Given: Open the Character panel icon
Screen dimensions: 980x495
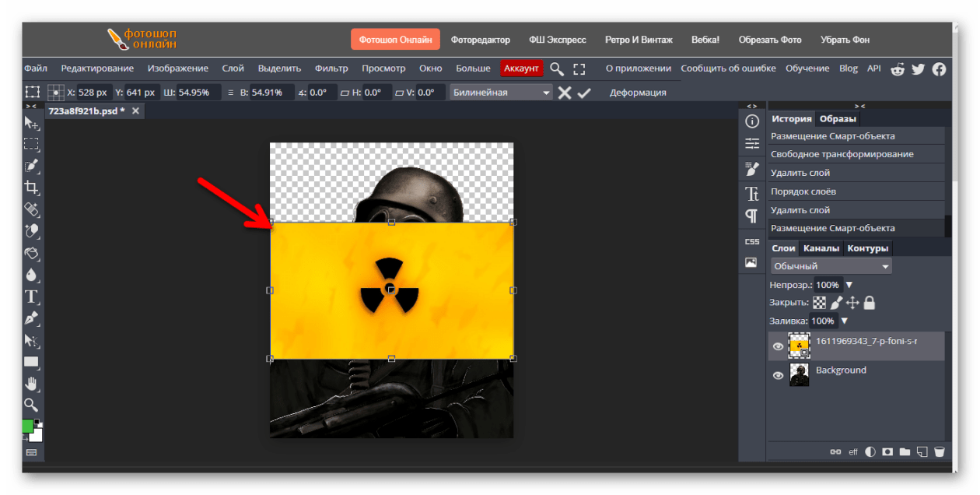Looking at the screenshot, I should pyautogui.click(x=752, y=193).
